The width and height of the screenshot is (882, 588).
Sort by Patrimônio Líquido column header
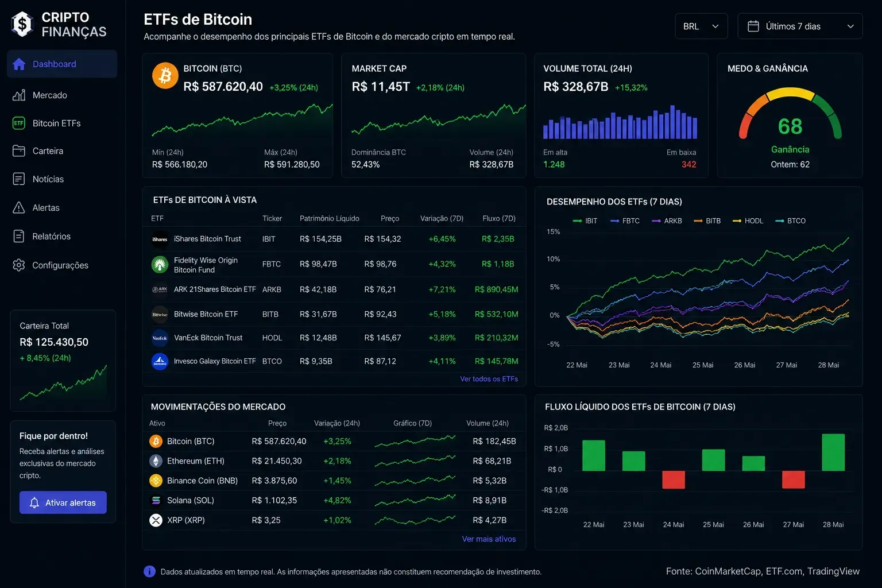point(330,218)
